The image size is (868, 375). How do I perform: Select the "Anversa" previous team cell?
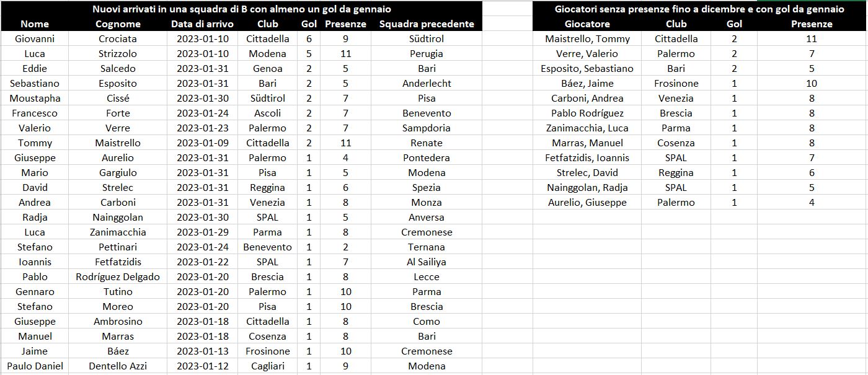(426, 217)
